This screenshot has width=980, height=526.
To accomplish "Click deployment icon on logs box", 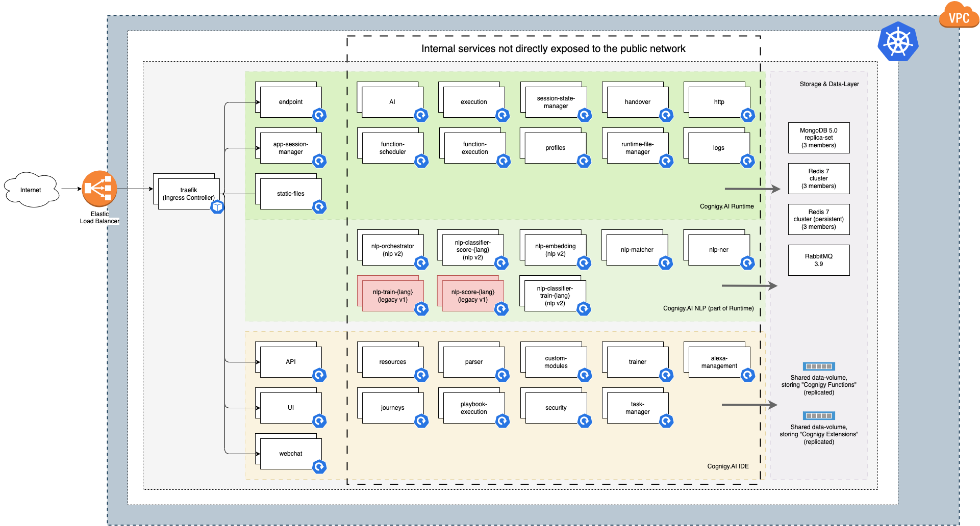I will click(747, 161).
